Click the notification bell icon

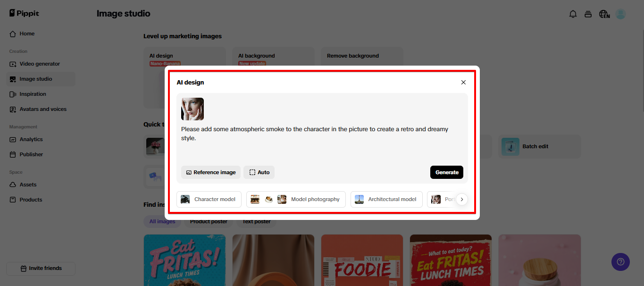tap(573, 14)
